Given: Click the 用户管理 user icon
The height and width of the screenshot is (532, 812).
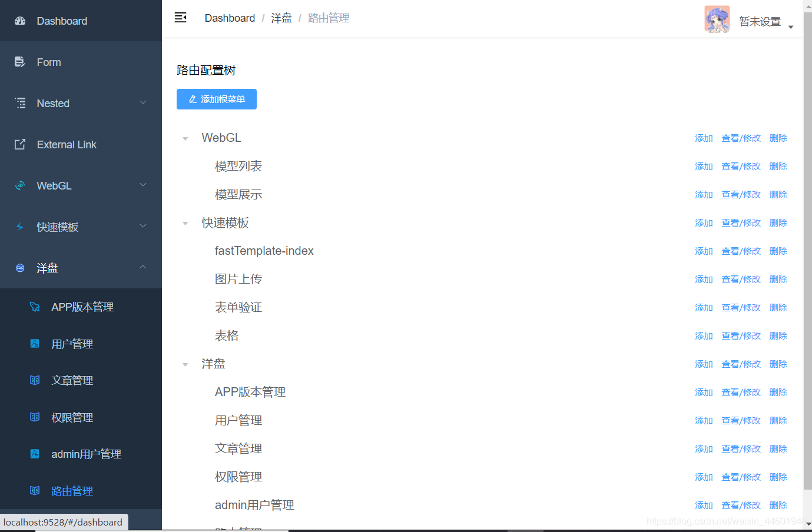Looking at the screenshot, I should 35,344.
